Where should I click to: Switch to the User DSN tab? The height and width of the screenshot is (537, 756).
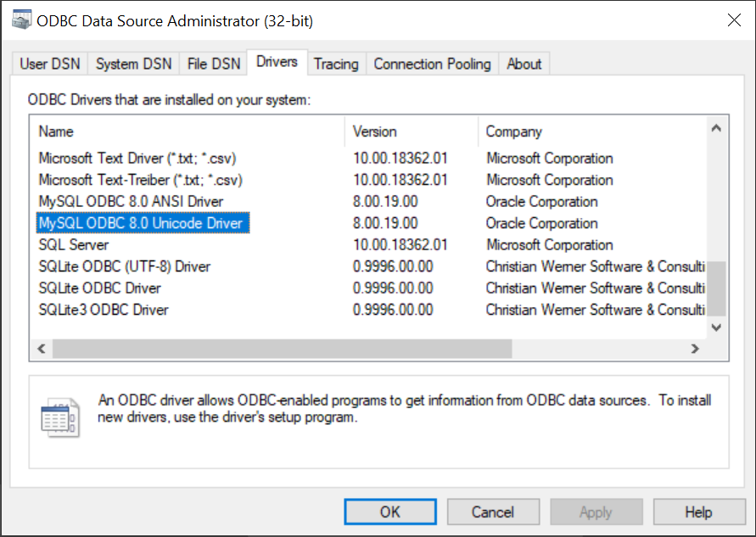click(50, 64)
